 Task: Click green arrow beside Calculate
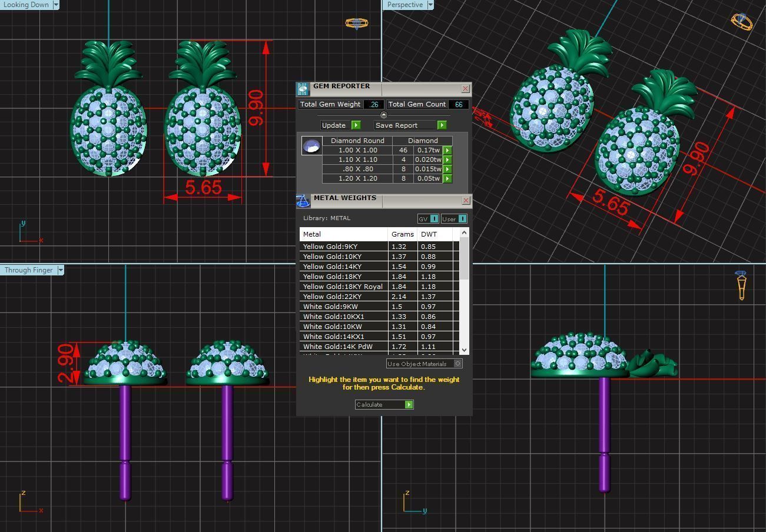coord(409,404)
